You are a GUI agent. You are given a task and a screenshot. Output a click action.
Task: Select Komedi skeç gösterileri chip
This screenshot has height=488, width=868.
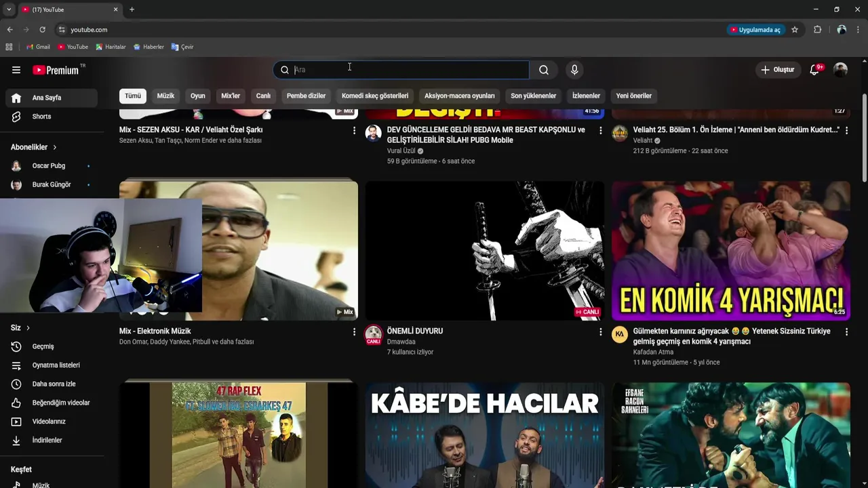[x=375, y=96]
